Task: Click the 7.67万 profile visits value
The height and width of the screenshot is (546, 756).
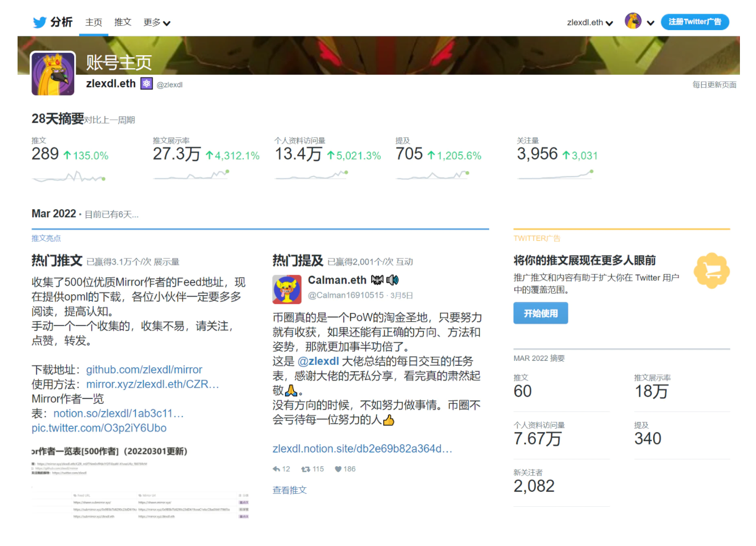Action: (537, 439)
